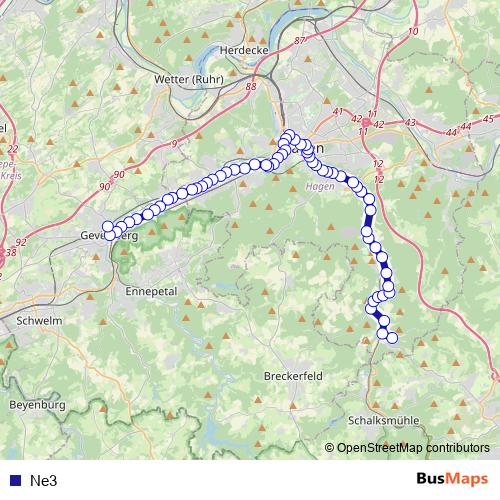The image size is (500, 500).
Task: Click the Ennepetal town label
Action: click(x=151, y=291)
